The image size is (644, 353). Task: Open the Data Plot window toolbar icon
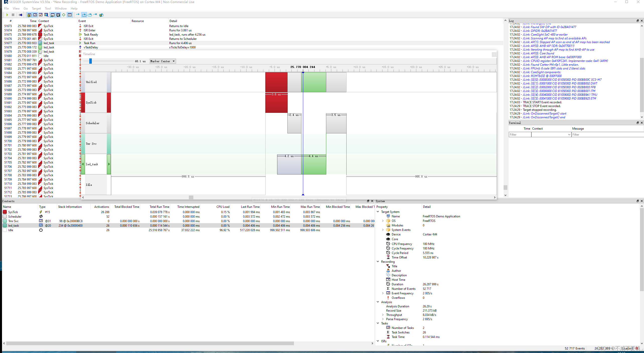click(x=46, y=15)
